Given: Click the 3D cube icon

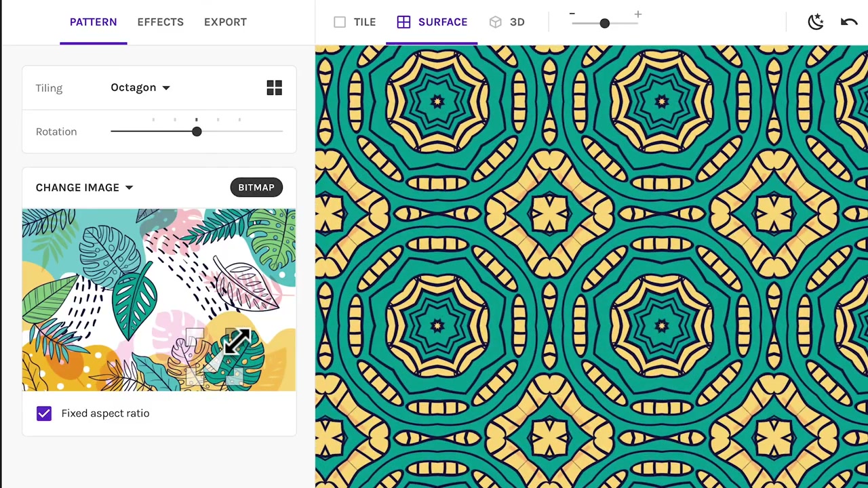Looking at the screenshot, I should [x=496, y=22].
